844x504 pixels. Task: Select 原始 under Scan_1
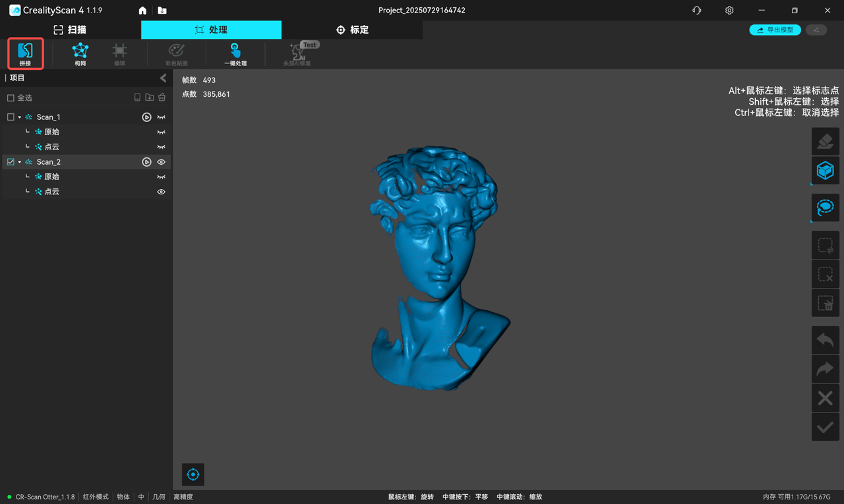[x=86, y=132]
